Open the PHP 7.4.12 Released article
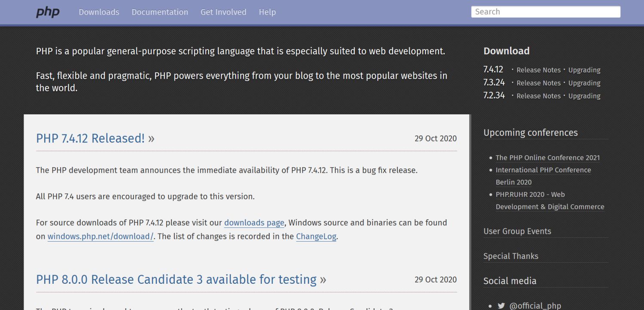This screenshot has width=644, height=310. (90, 138)
